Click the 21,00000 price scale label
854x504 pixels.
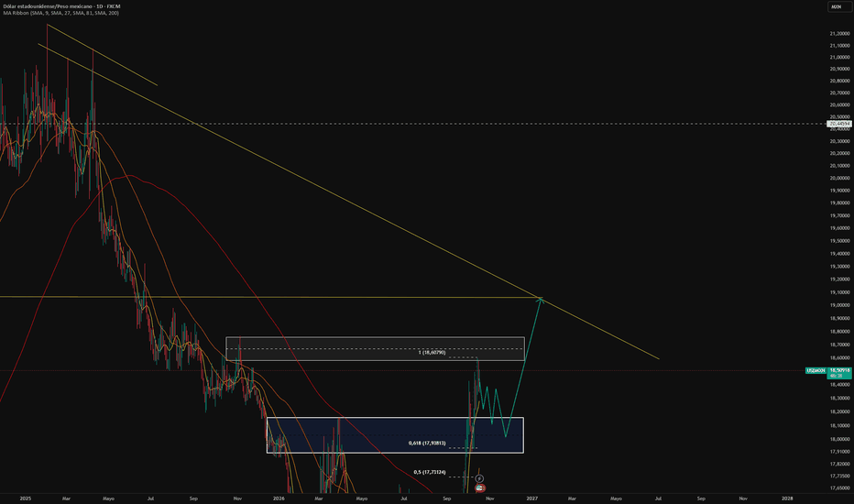pos(840,57)
